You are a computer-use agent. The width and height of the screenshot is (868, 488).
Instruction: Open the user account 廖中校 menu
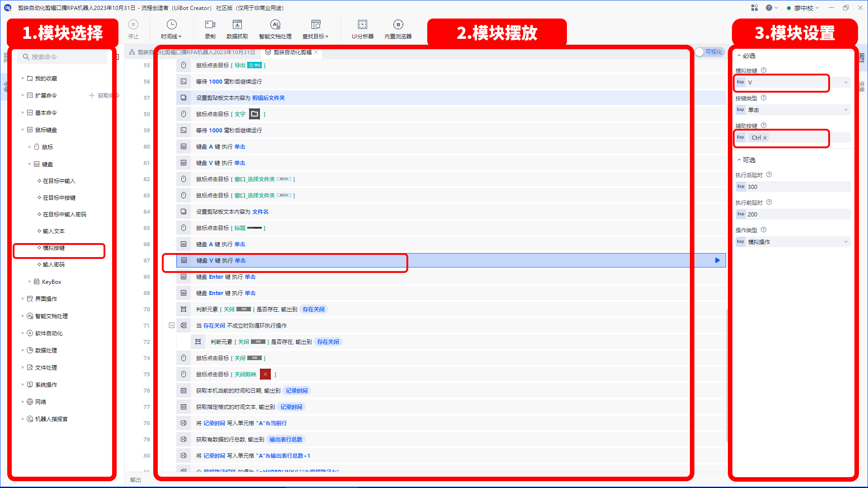803,8
